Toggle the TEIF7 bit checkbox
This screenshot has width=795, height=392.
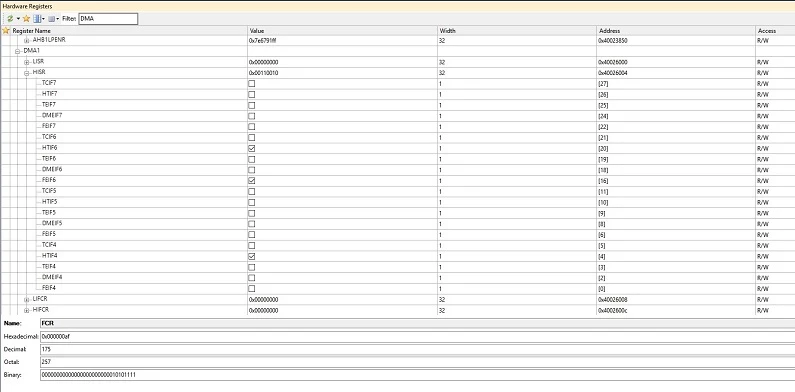pos(251,105)
